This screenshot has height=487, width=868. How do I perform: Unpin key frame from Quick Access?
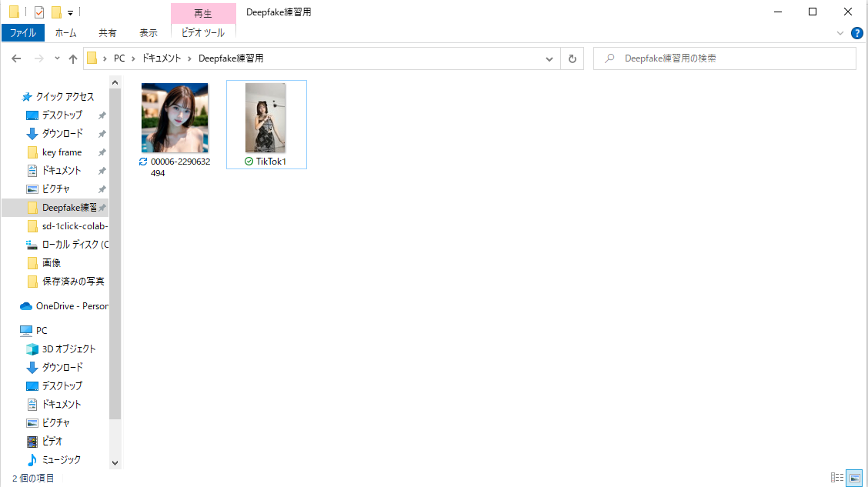102,152
